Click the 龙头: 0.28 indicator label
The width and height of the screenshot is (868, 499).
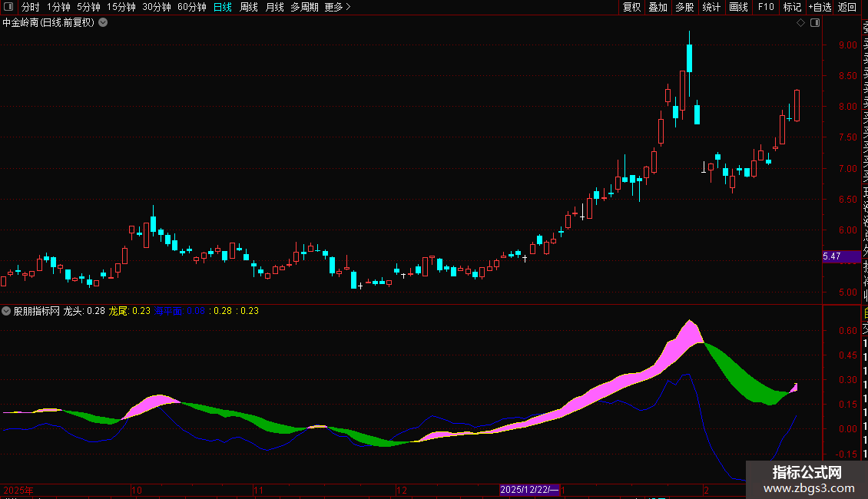(x=84, y=311)
